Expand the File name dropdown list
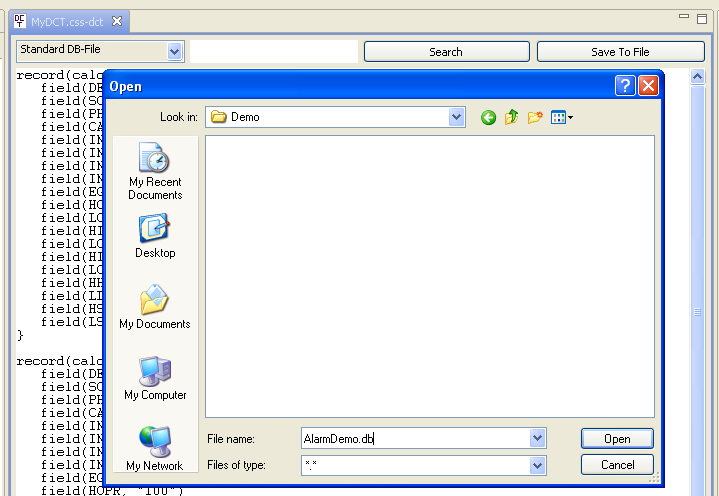This screenshot has width=719, height=496. (x=538, y=438)
